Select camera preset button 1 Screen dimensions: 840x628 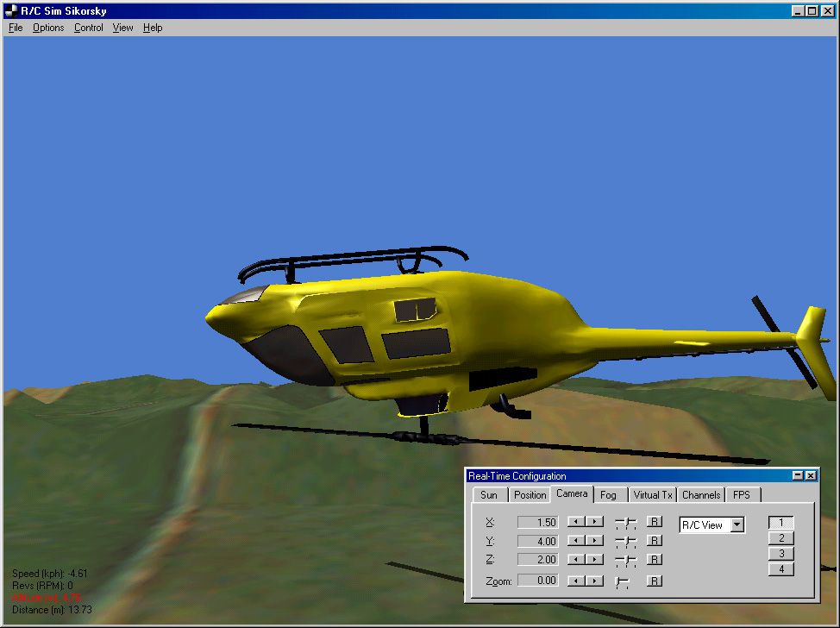(781, 523)
